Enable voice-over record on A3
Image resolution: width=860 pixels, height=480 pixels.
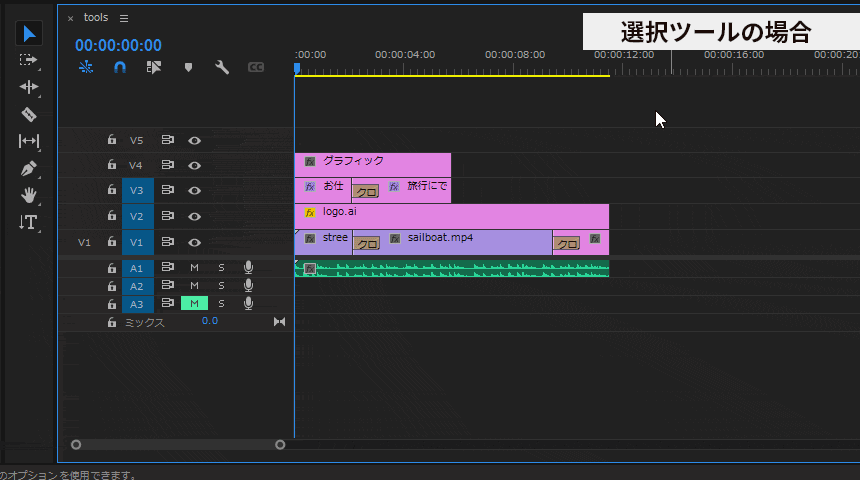[x=248, y=303]
